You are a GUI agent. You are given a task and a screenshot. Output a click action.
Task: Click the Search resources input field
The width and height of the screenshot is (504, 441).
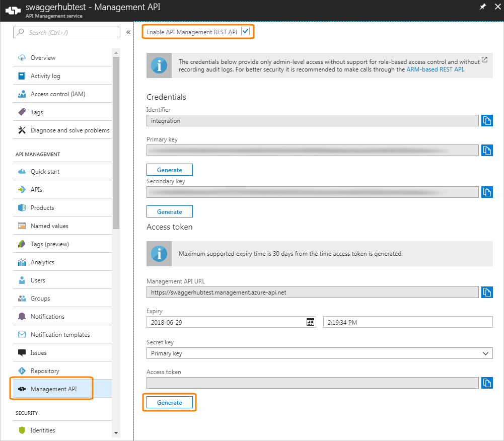click(x=65, y=32)
